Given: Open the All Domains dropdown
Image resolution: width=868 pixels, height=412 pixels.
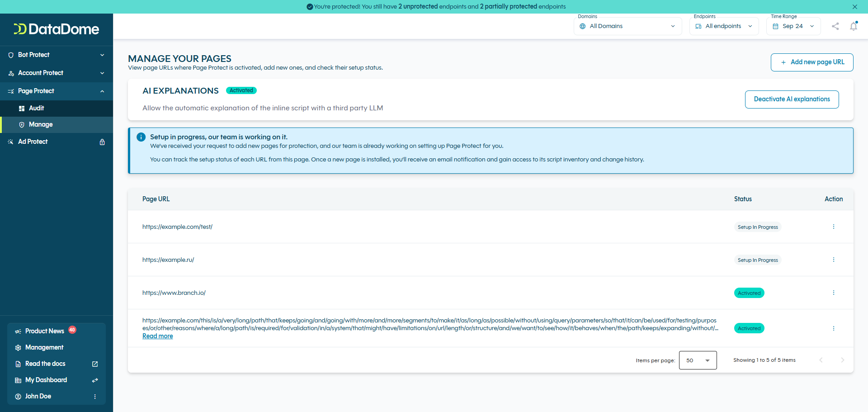Looking at the screenshot, I should click(628, 26).
